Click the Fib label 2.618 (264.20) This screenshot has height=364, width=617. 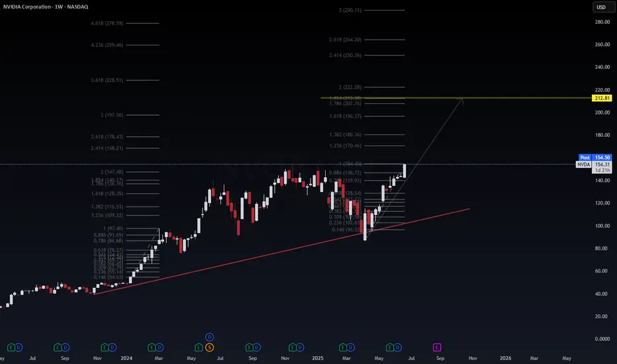coord(345,40)
